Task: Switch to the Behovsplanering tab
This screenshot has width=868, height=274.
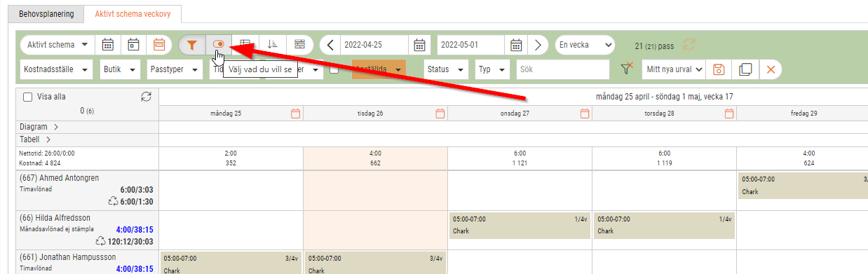Action: 46,14
